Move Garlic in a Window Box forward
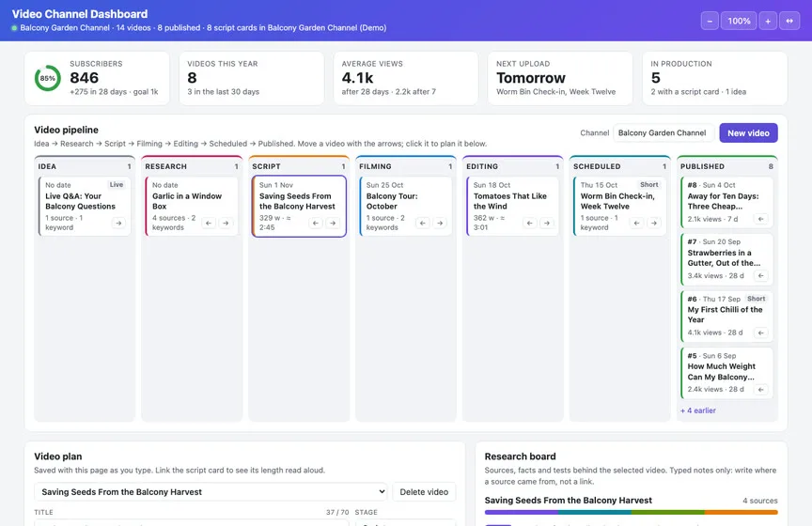This screenshot has width=812, height=526. tap(226, 224)
